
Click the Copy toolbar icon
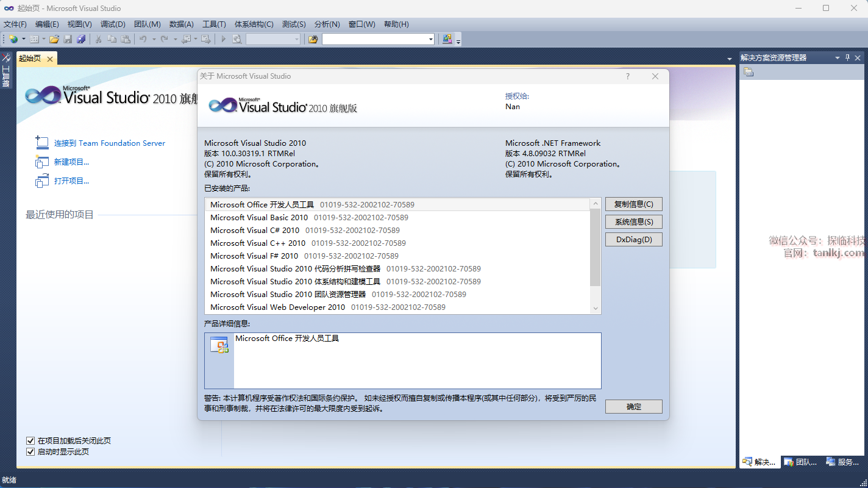click(x=112, y=39)
